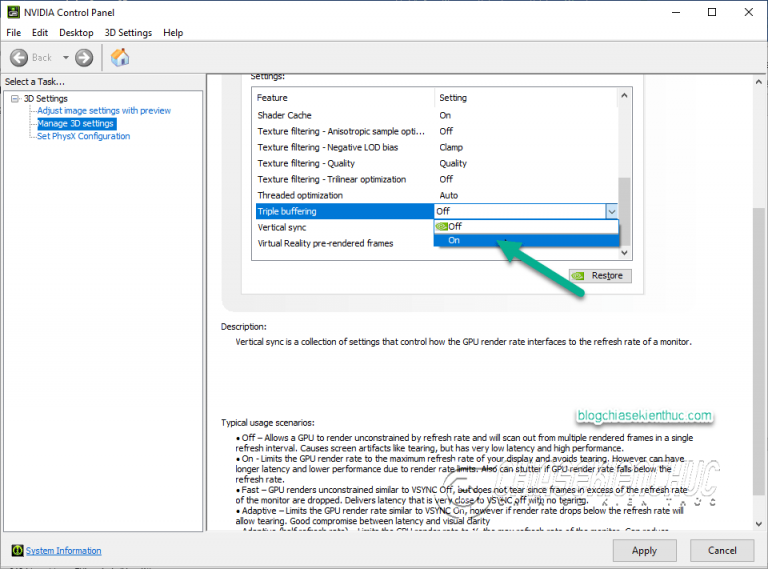
Task: Open the 3D Settings menu
Action: pos(128,33)
